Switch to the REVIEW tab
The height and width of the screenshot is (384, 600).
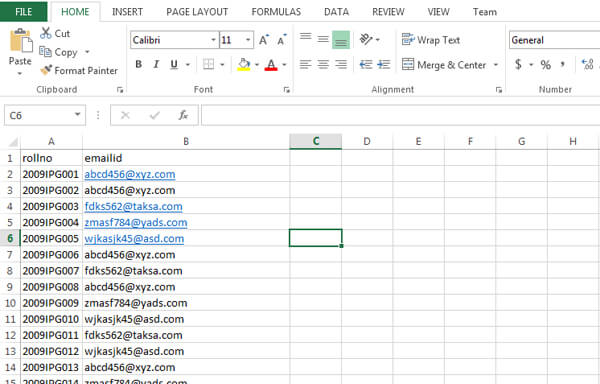click(x=388, y=12)
